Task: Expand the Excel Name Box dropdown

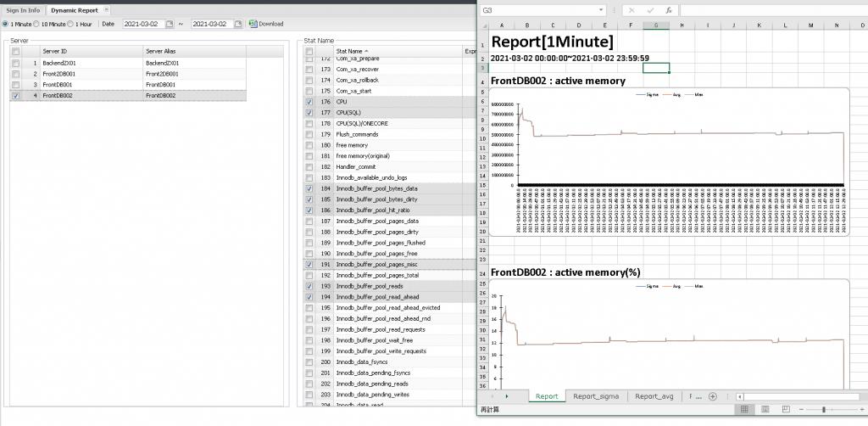Action: pyautogui.click(x=601, y=10)
